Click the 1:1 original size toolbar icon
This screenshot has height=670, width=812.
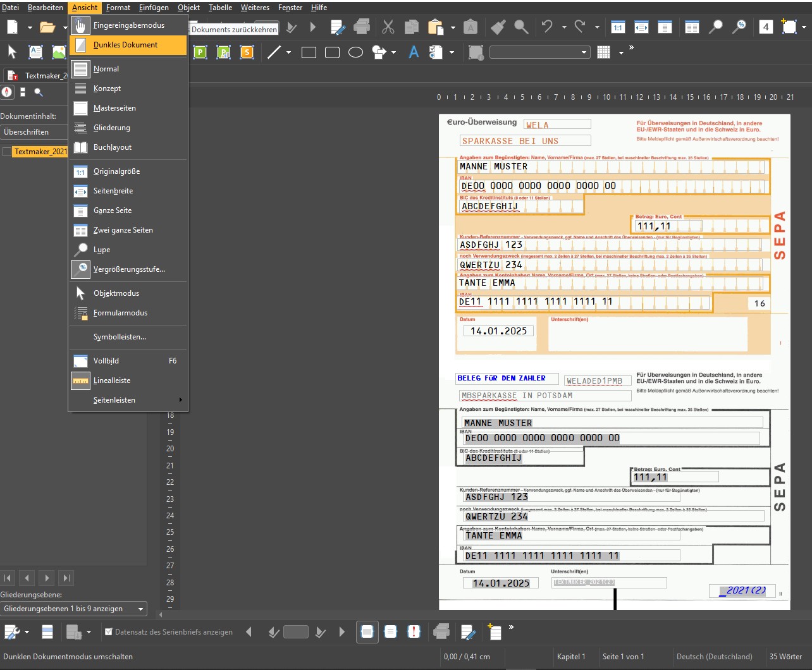point(618,27)
